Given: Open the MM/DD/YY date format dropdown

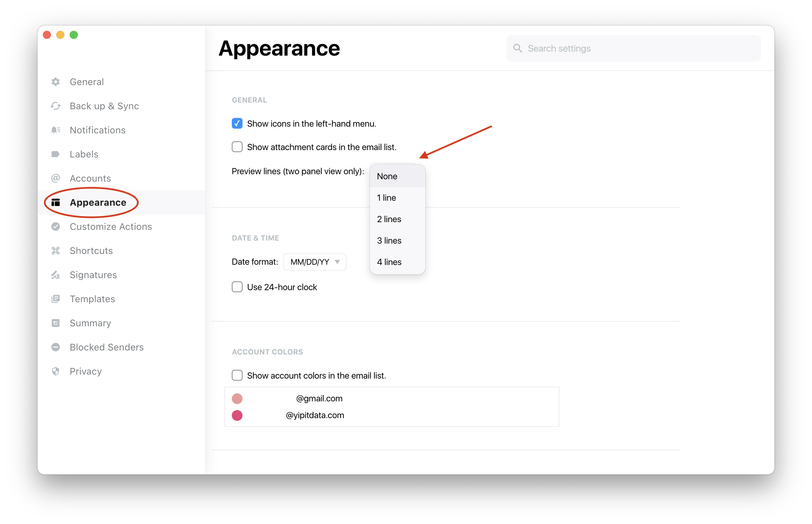Looking at the screenshot, I should [315, 262].
